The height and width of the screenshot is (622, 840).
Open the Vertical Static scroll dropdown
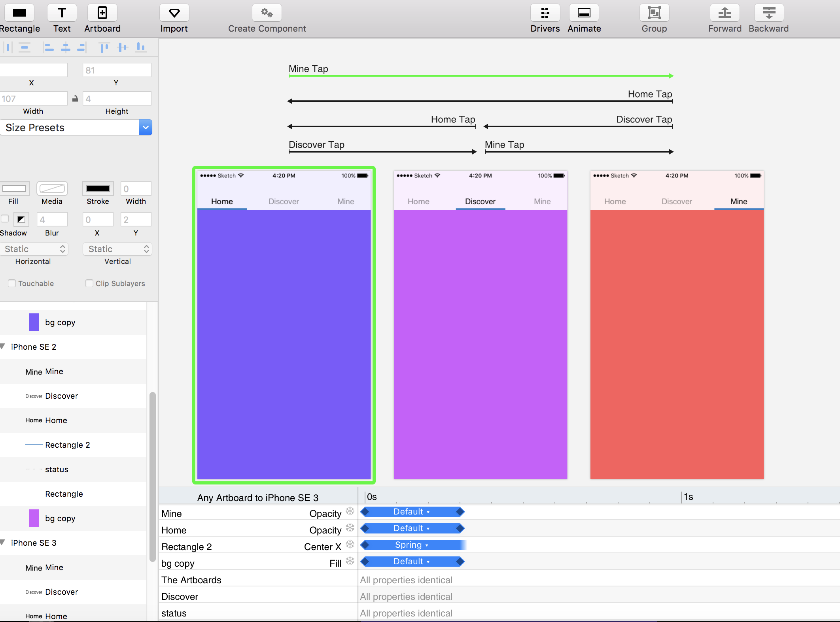(117, 249)
